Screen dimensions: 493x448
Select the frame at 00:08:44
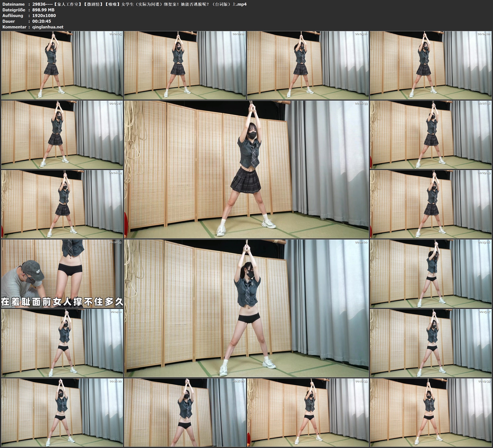point(62,204)
